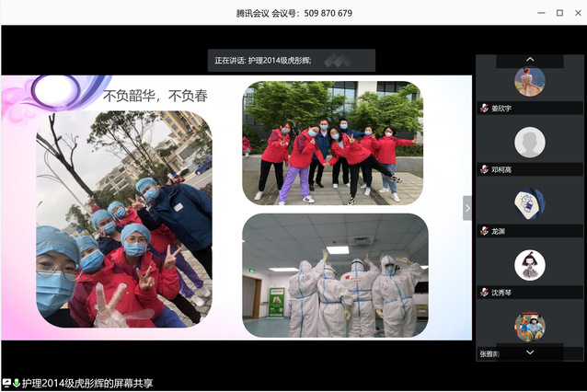
Task: Click 沈秀琴's muted microphone icon
Action: (x=484, y=293)
